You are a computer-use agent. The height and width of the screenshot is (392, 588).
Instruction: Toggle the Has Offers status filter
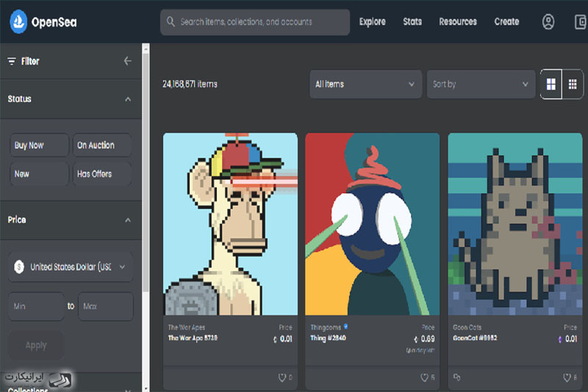[102, 174]
